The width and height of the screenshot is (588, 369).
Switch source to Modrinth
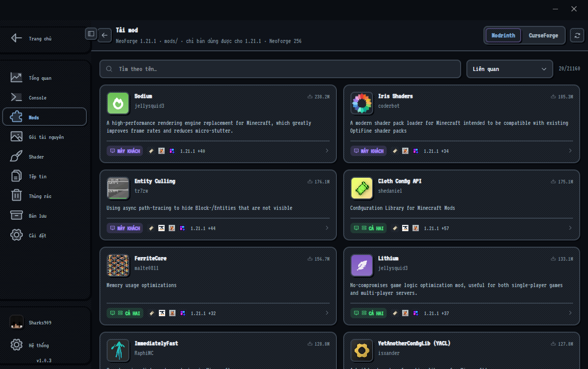point(503,35)
